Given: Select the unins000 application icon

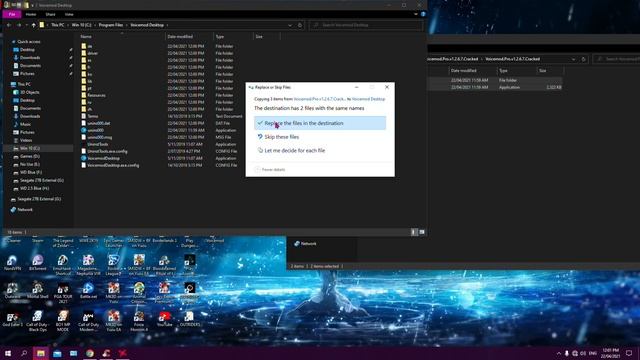Looking at the screenshot, I should click(84, 130).
